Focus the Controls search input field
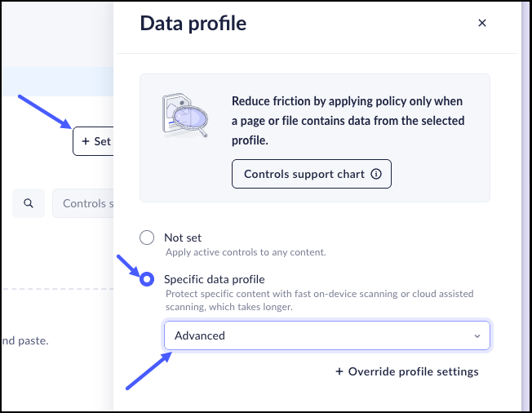Image resolution: width=532 pixels, height=413 pixels. click(83, 203)
